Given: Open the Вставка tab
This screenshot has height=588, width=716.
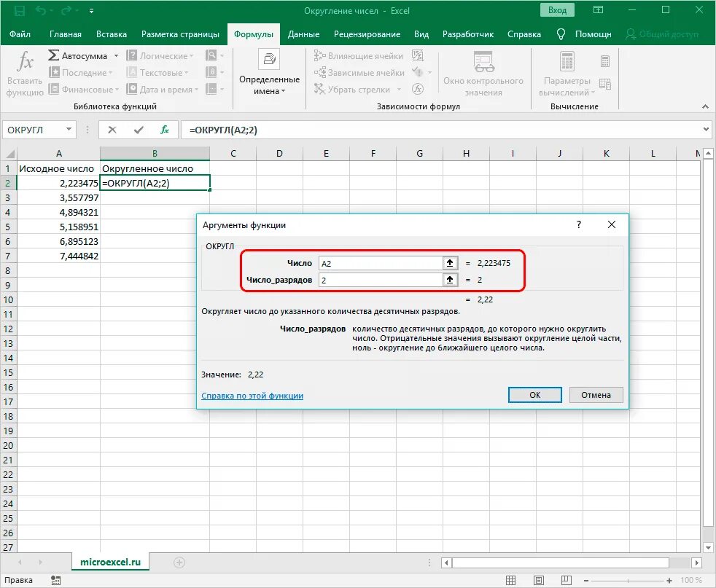Looking at the screenshot, I should (112, 34).
